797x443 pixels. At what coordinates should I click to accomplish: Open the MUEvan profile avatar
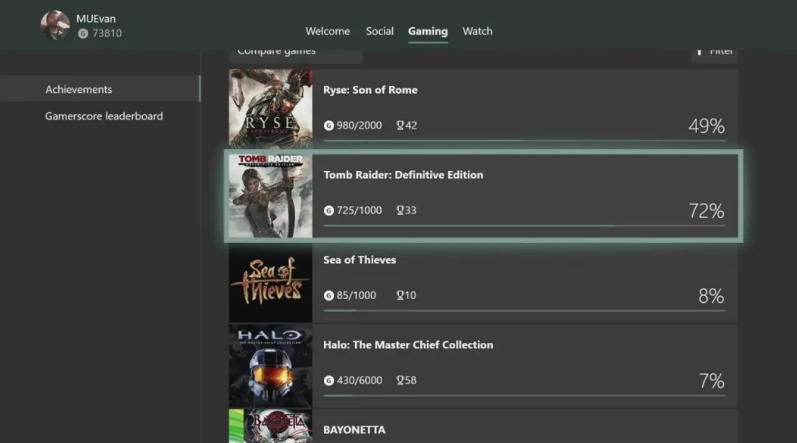coord(55,25)
